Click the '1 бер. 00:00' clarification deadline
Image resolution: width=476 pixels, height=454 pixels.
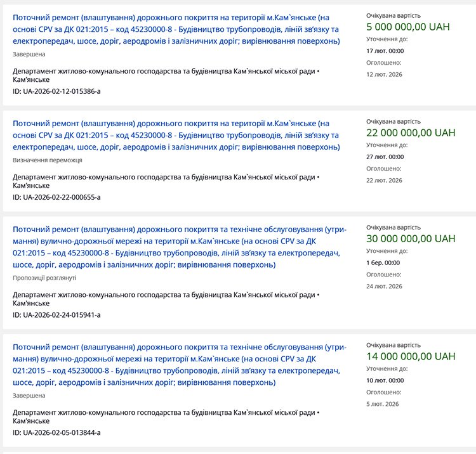coord(383,263)
